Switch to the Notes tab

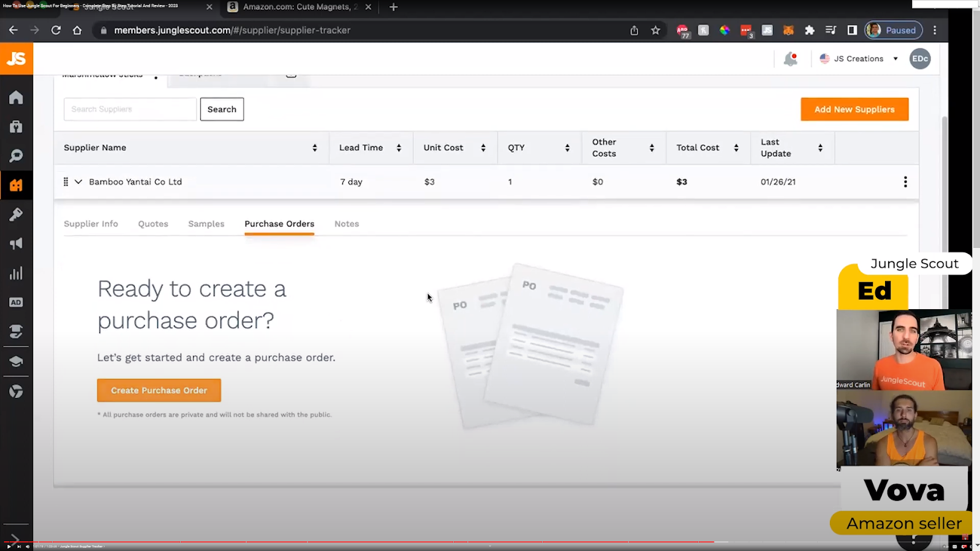coord(347,224)
